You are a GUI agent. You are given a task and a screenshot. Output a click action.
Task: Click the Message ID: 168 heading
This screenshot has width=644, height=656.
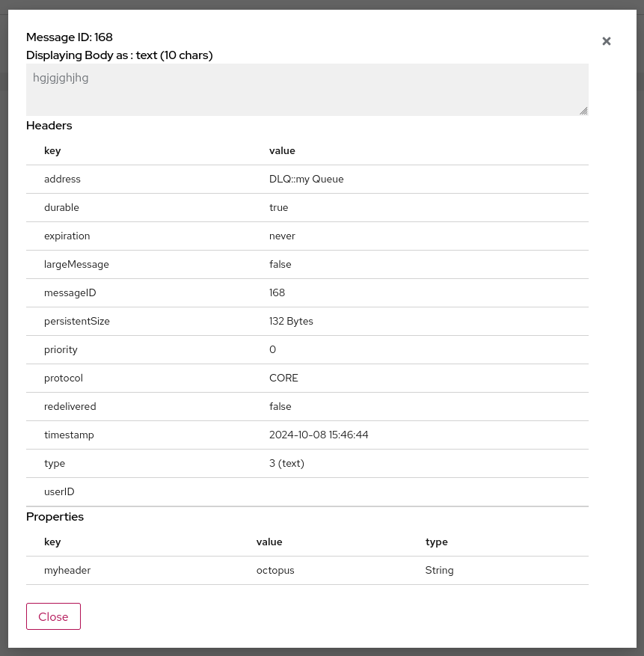coord(69,37)
